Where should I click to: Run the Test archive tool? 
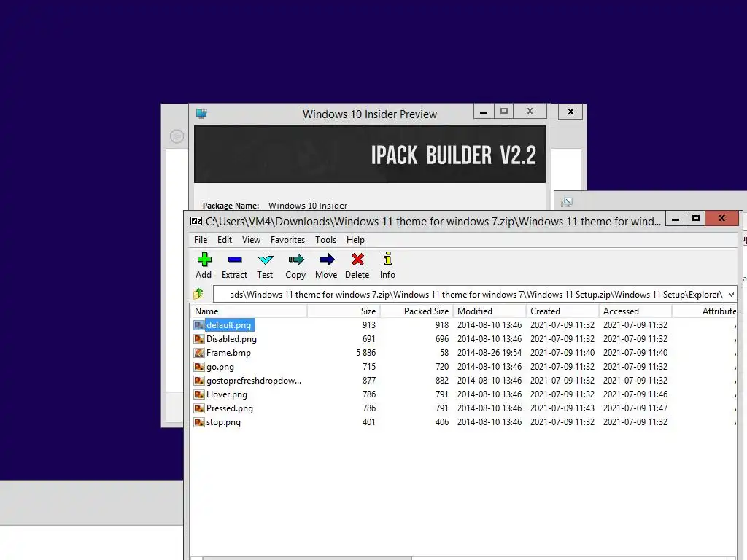point(266,260)
